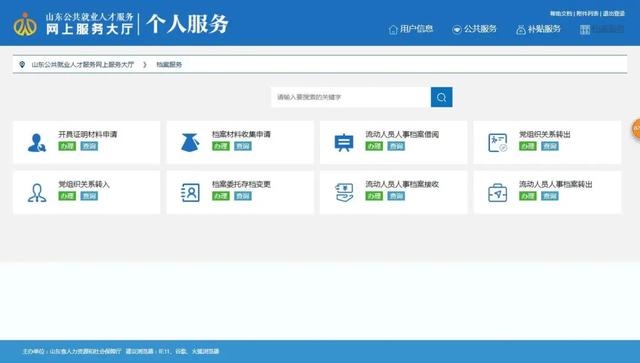The width and height of the screenshot is (640, 363).
Task: Click the 党组织关系转出 title text
Action: [545, 134]
